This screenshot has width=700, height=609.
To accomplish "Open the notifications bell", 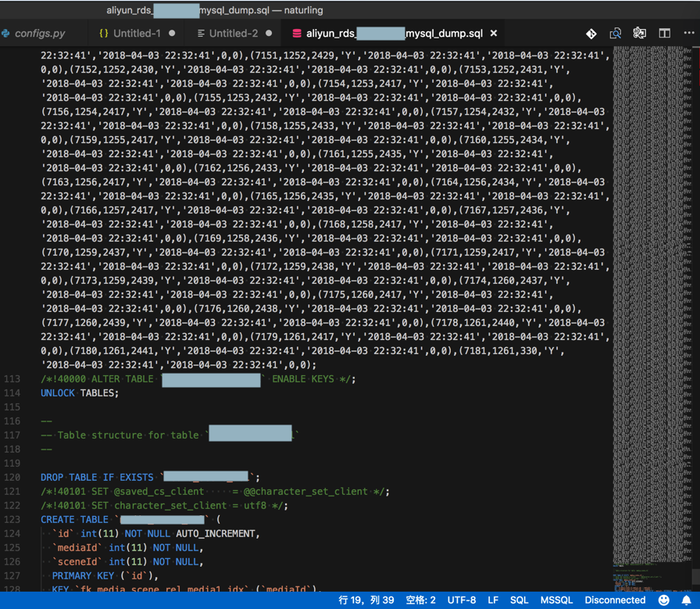I will (x=687, y=600).
